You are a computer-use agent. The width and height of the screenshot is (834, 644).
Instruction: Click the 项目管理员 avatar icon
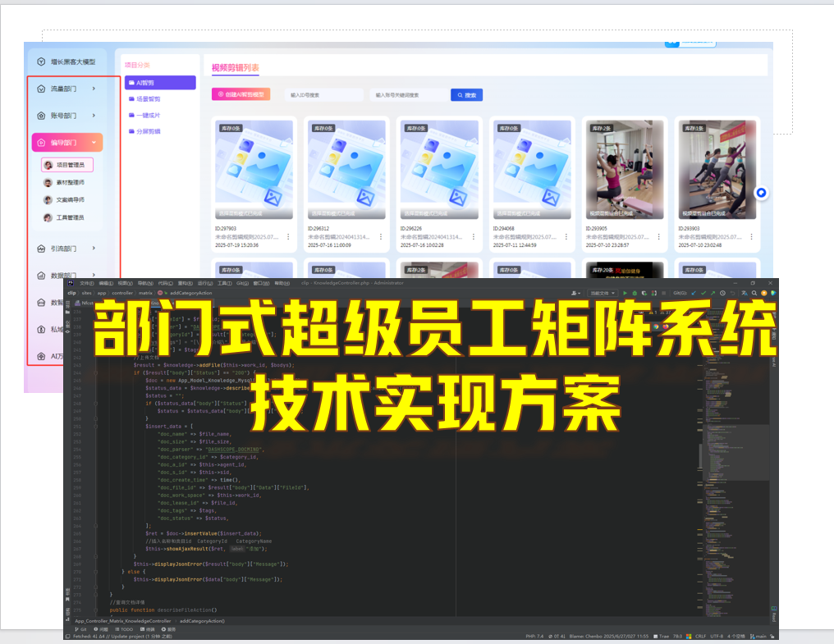(x=48, y=165)
